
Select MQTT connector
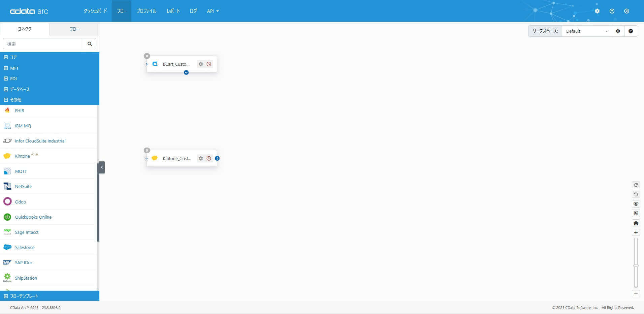48,171
